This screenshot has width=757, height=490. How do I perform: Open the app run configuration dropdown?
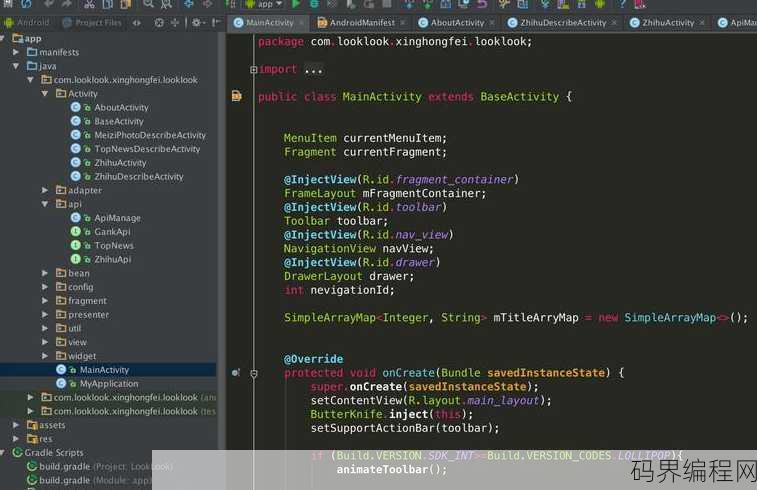(264, 4)
